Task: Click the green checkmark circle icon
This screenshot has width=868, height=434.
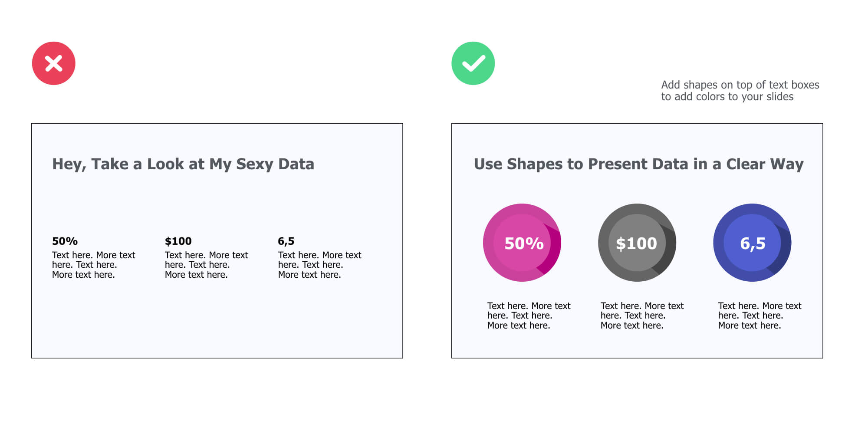Action: 473,63
